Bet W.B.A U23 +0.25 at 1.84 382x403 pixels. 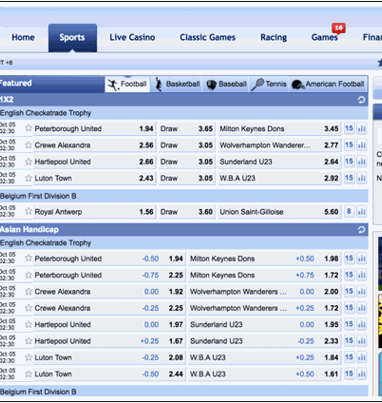[265, 357]
